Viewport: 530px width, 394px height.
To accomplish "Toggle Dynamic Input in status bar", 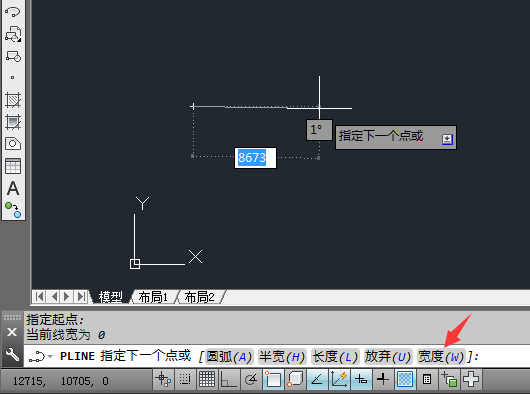I will point(361,380).
